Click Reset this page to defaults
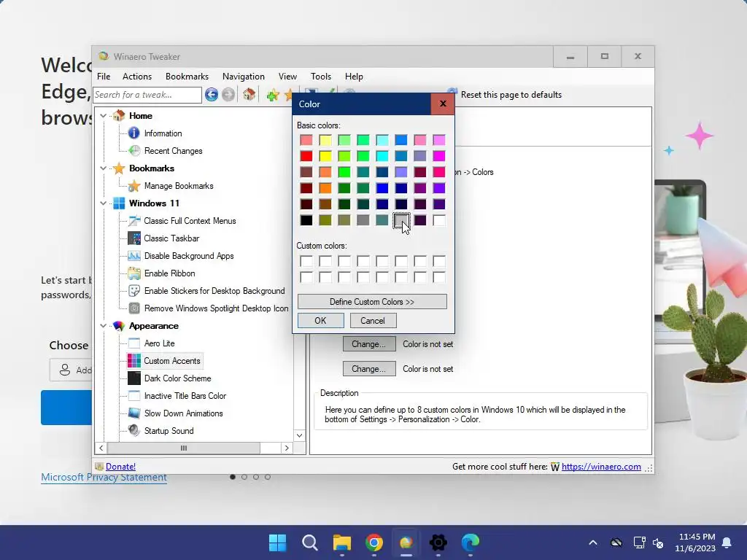 click(511, 95)
